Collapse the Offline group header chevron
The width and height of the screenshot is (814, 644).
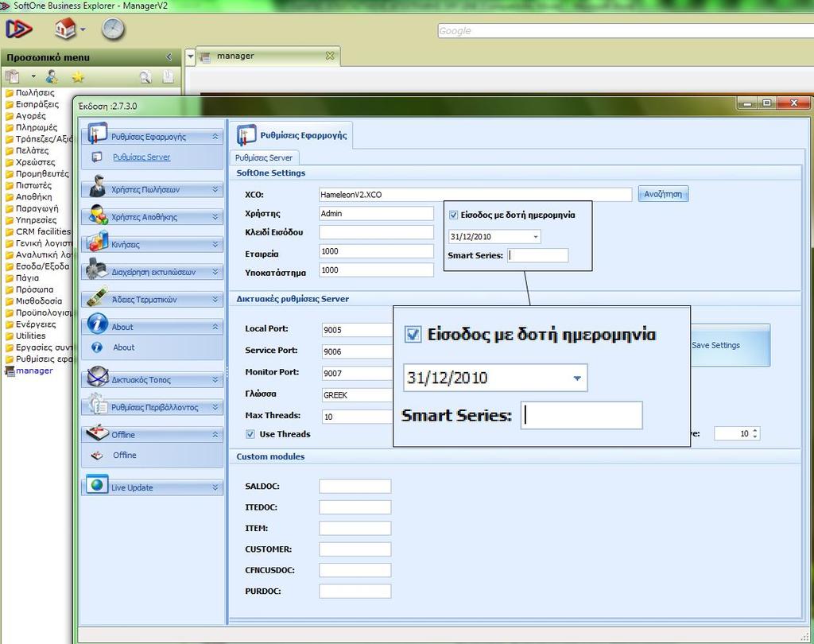(215, 434)
